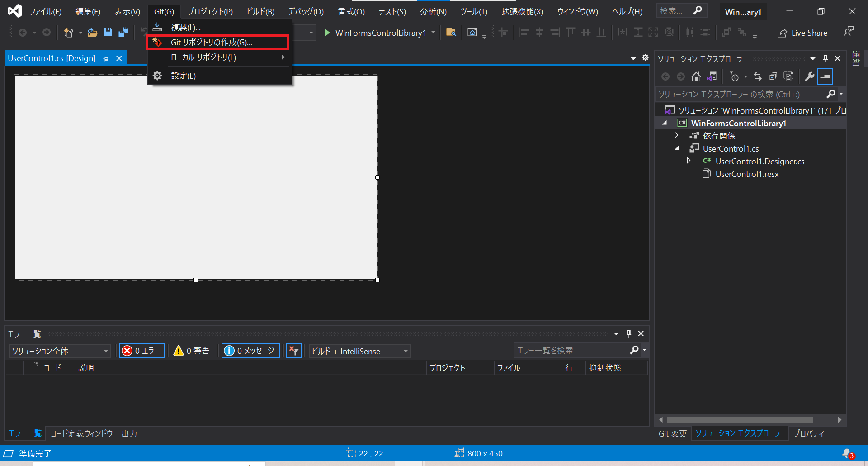Select Git リポジトリの作成 from the menu
868x466 pixels.
point(212,42)
